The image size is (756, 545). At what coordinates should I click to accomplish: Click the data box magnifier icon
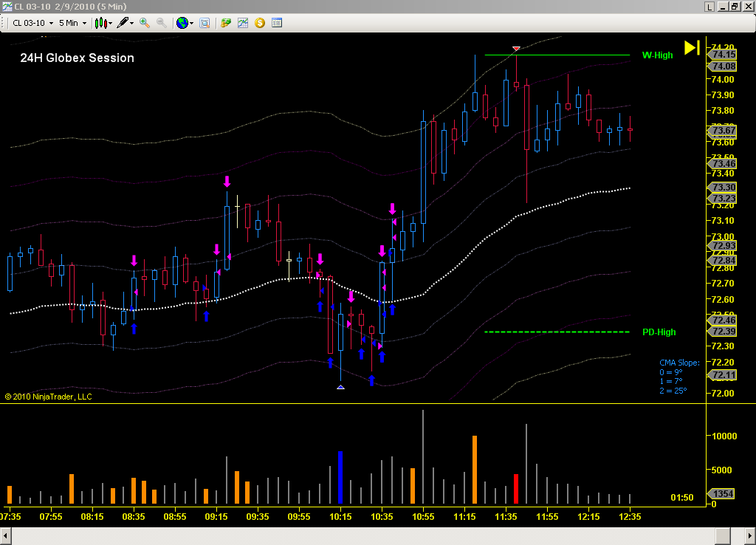click(x=205, y=23)
